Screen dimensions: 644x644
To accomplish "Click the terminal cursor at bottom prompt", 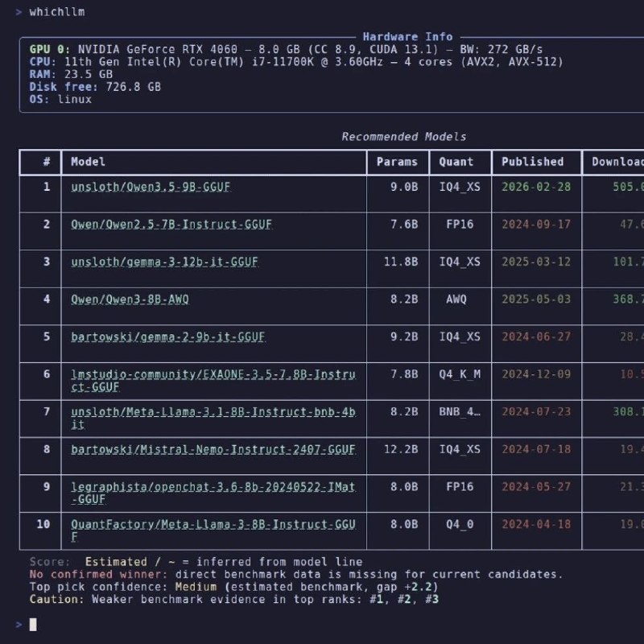I will tap(33, 625).
